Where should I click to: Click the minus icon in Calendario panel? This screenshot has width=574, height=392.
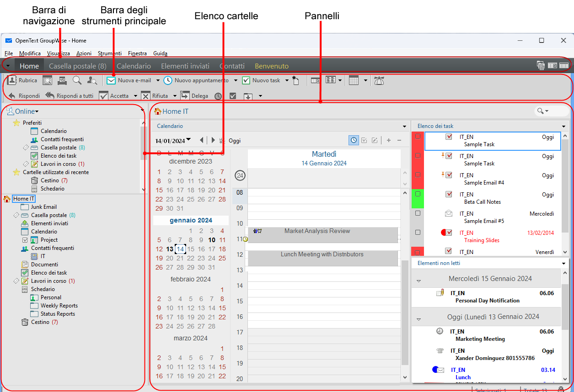399,140
